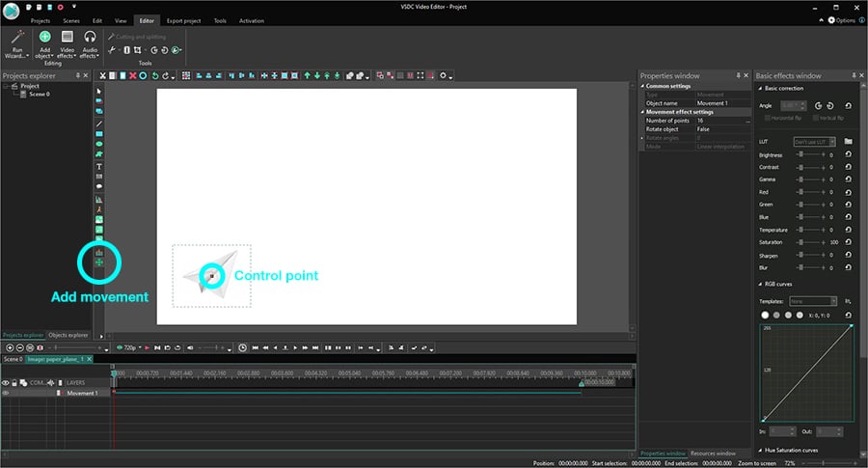This screenshot has height=468, width=868.
Task: Toggle the audio icon in timeline header
Action: point(50,383)
